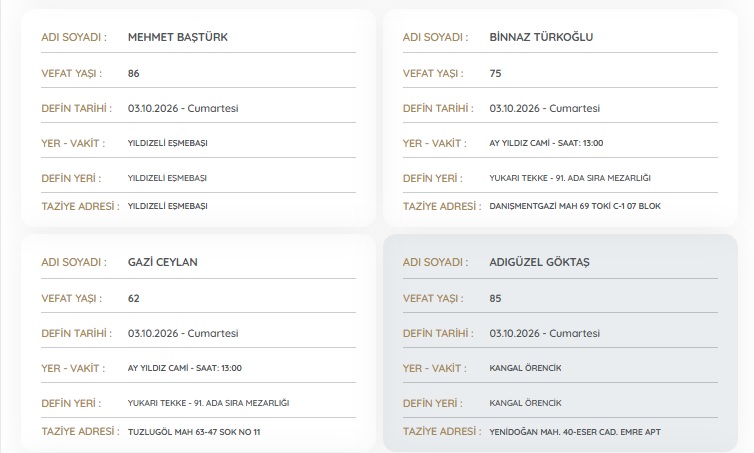Click DEFİN YERİ value KANGAL ÖRENCİK
754x453 pixels.
tap(525, 403)
